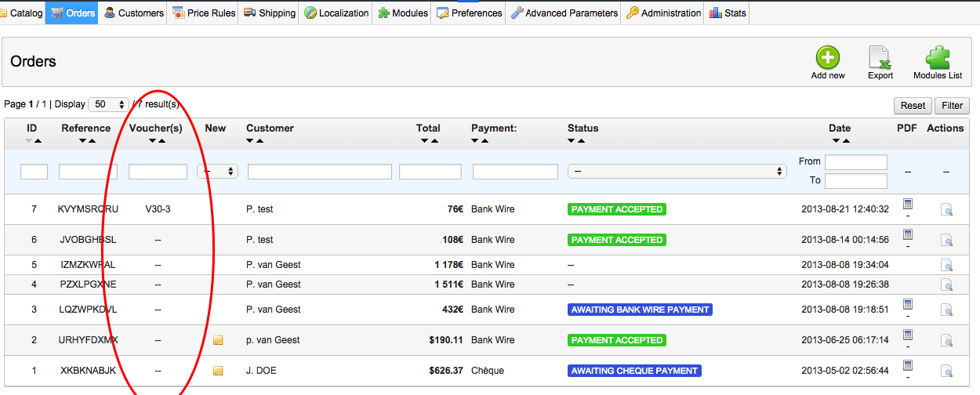
Task: Click Payment Accepted badge for order 7
Action: click(x=616, y=209)
